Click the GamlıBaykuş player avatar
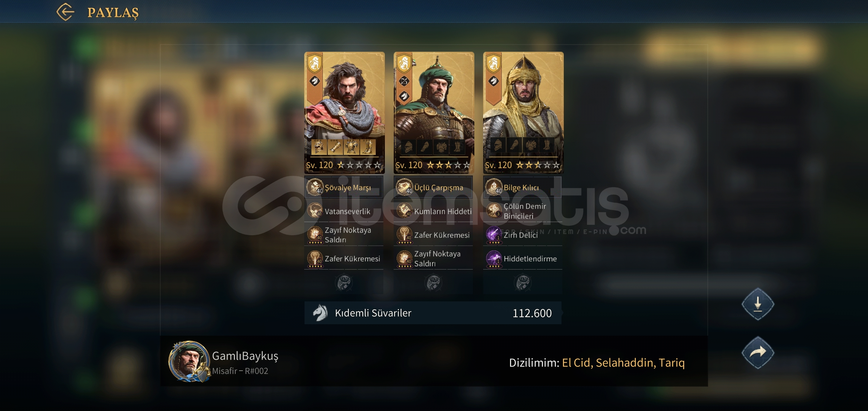 [x=189, y=362]
